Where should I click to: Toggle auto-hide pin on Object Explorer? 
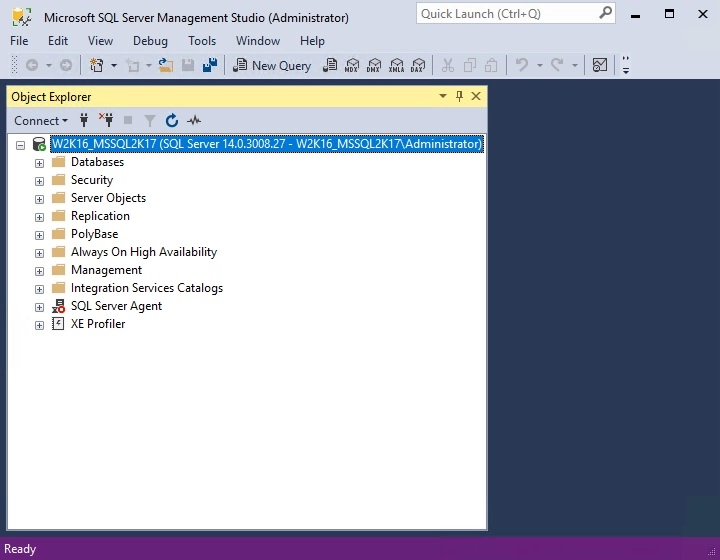pos(459,96)
